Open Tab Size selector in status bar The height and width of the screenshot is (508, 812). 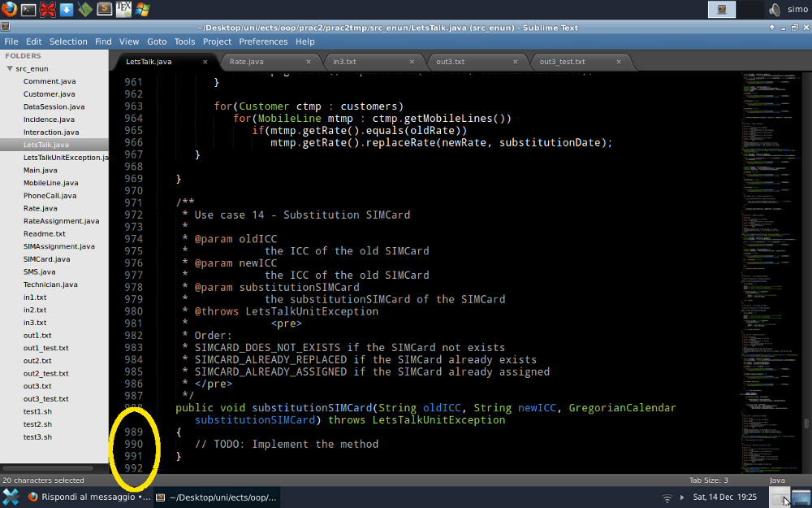(x=708, y=480)
